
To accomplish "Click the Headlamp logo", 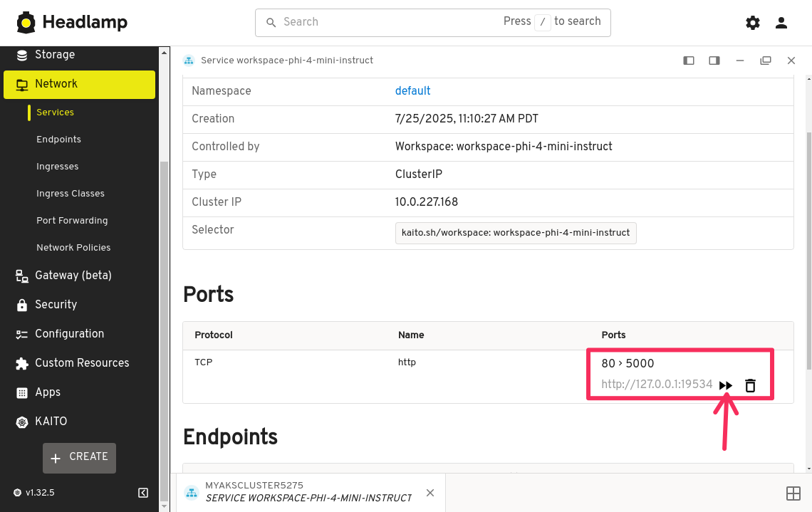I will pos(72,23).
